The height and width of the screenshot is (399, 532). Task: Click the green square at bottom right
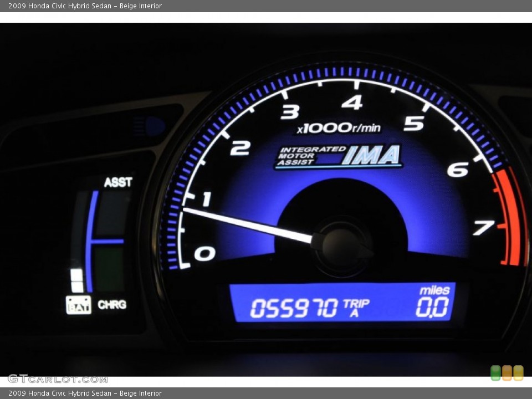[x=495, y=373]
